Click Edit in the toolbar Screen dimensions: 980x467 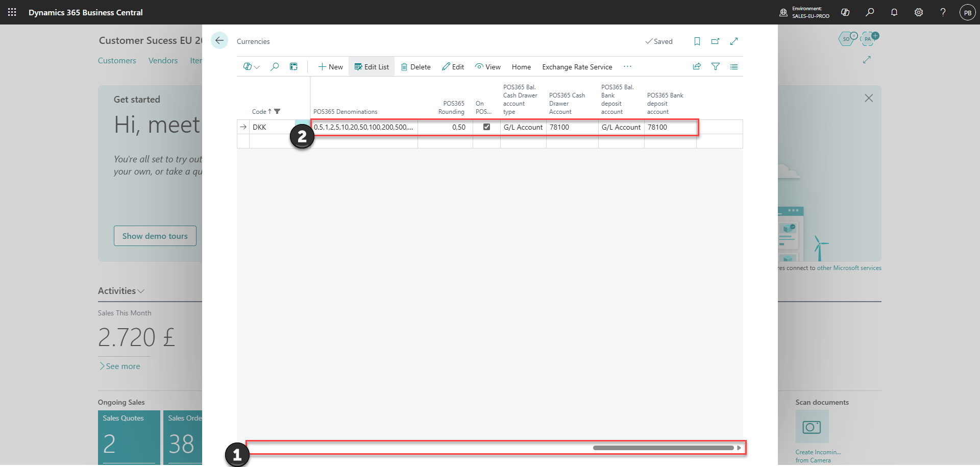point(453,67)
